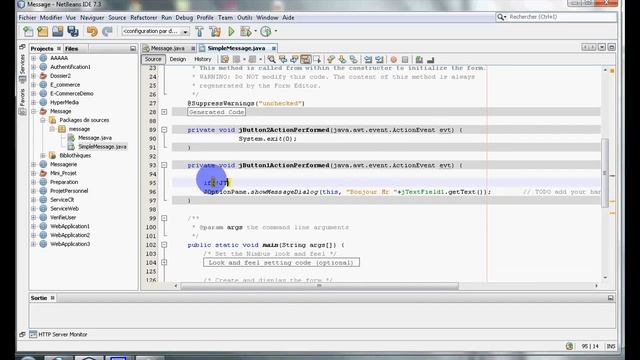Click the grey Redo arrow
This screenshot has width=640, height=360.
[x=107, y=31]
